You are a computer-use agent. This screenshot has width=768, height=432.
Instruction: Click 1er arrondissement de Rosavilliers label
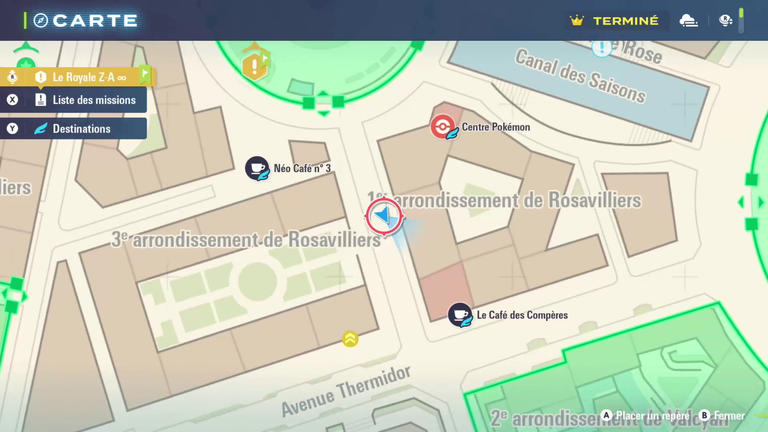[x=504, y=200]
